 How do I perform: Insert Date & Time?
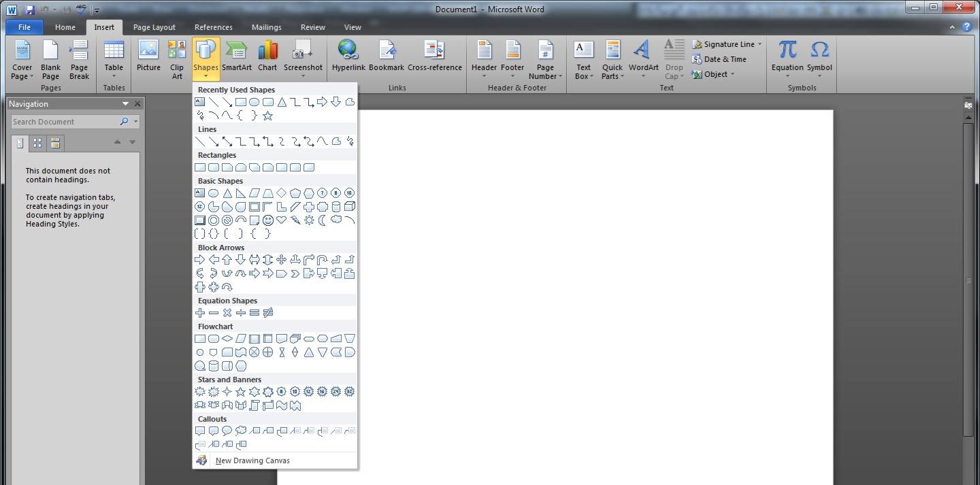coord(719,59)
